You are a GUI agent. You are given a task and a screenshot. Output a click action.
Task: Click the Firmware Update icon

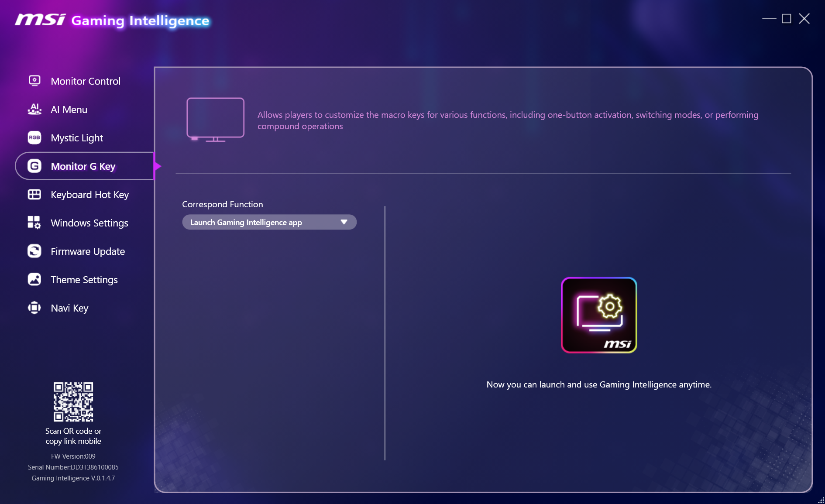tap(34, 251)
